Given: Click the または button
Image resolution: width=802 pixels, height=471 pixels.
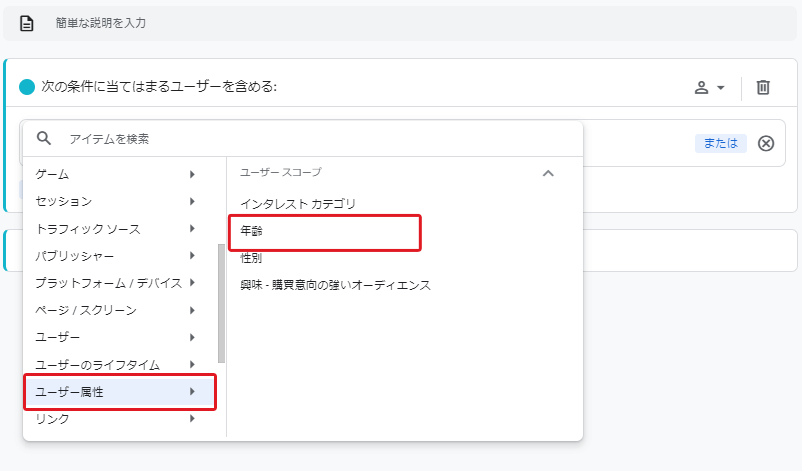Looking at the screenshot, I should [720, 143].
